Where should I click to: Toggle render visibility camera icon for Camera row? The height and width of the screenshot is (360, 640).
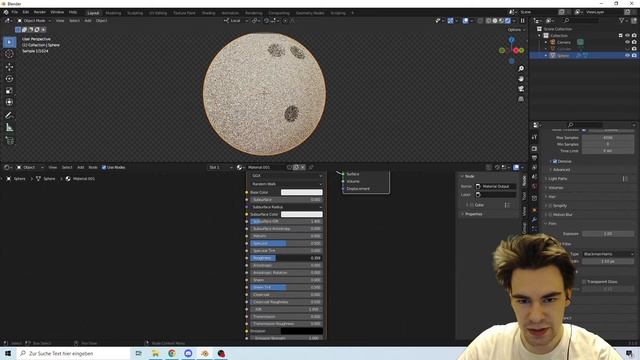634,42
